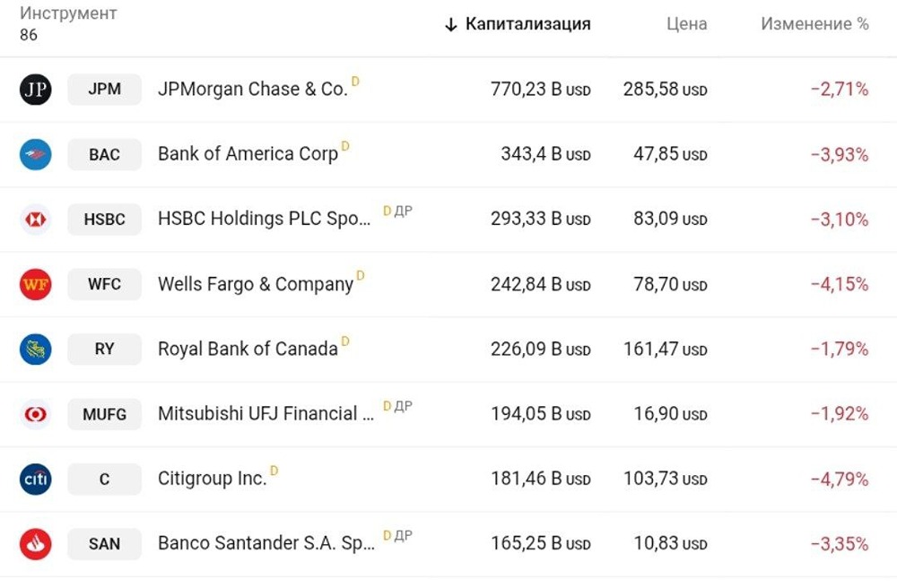This screenshot has width=897, height=588.
Task: Click the Инструмент column header
Action: (68, 14)
